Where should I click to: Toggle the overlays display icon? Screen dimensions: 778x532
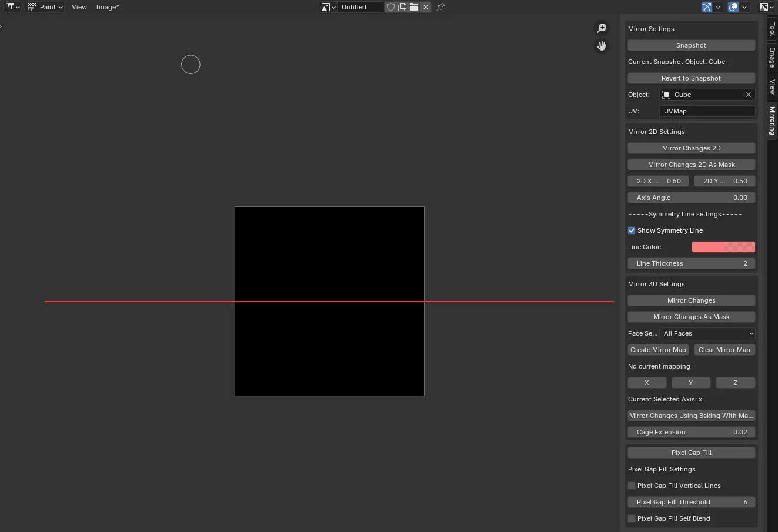pyautogui.click(x=733, y=7)
